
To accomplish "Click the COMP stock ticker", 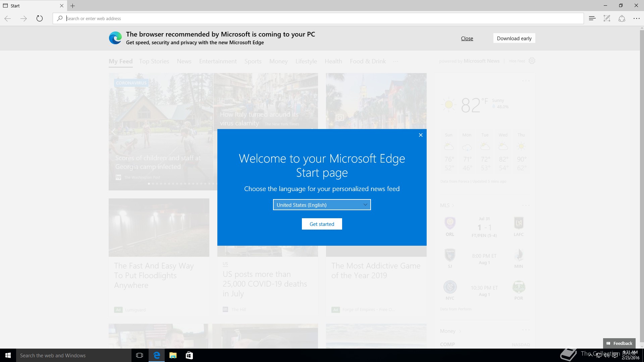I will 447,344.
